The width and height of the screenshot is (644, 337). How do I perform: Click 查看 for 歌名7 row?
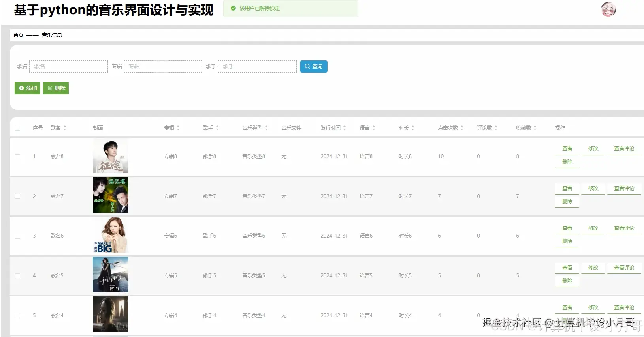[567, 188]
